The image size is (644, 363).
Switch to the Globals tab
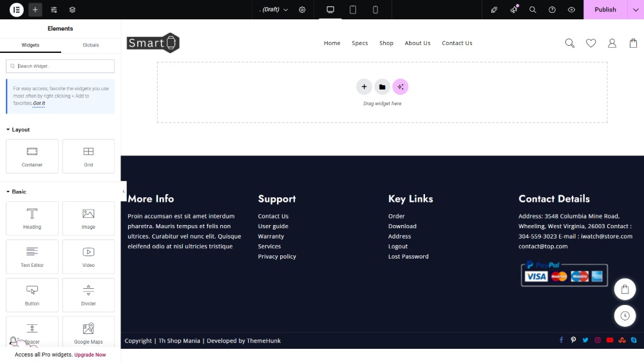coord(91,45)
